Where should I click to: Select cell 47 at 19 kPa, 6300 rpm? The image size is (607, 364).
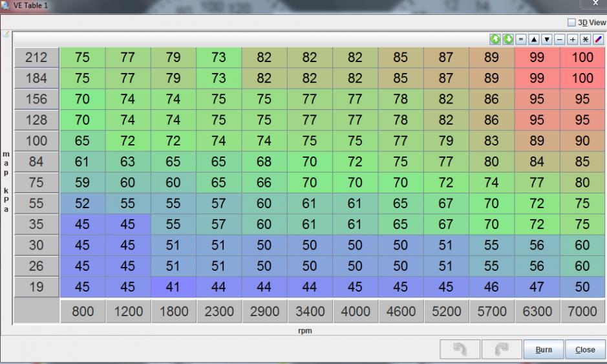(537, 287)
